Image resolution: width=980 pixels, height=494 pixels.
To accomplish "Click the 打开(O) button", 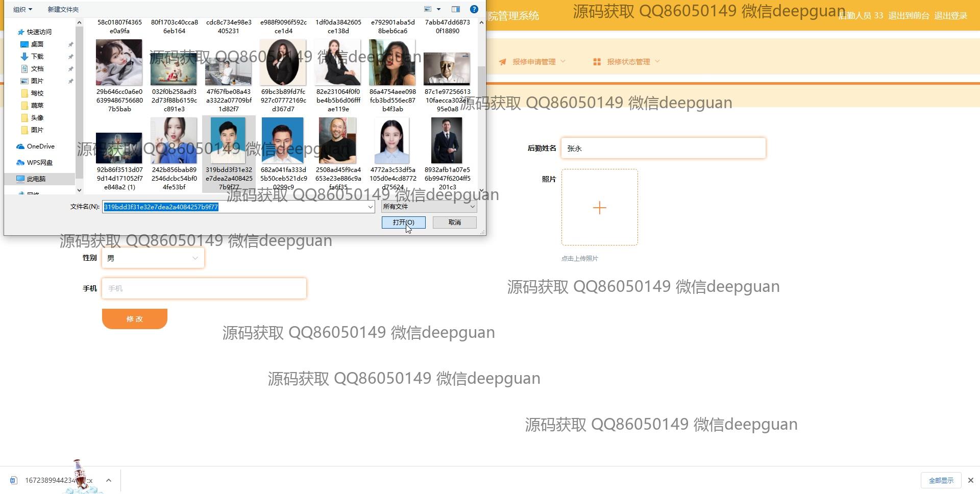I will (x=403, y=223).
